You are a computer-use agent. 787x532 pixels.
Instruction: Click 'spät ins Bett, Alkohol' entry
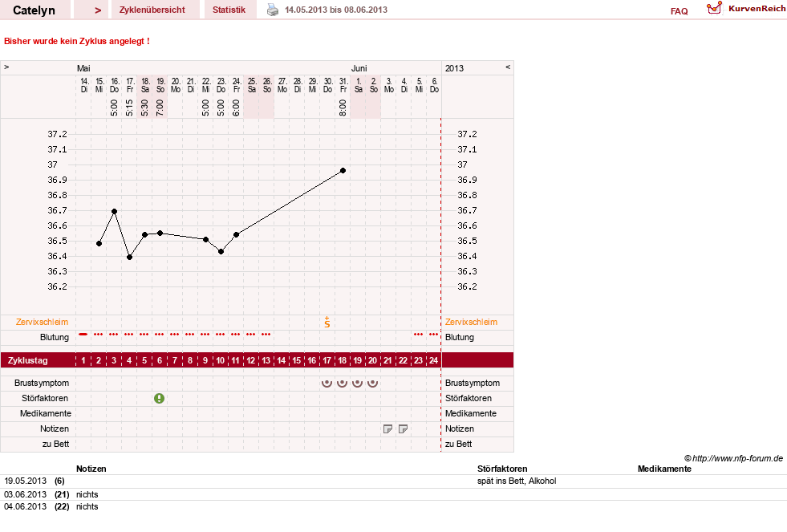(517, 481)
